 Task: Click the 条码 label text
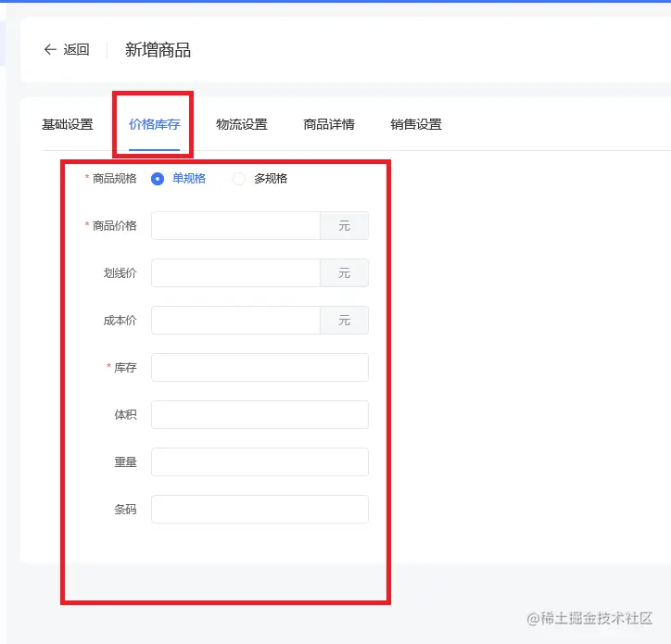pyautogui.click(x=125, y=510)
